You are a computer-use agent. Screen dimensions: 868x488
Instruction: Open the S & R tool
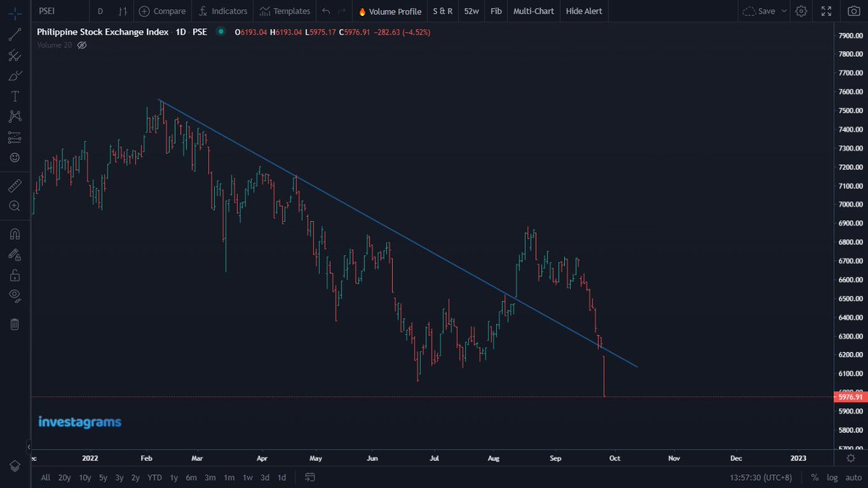pos(442,11)
